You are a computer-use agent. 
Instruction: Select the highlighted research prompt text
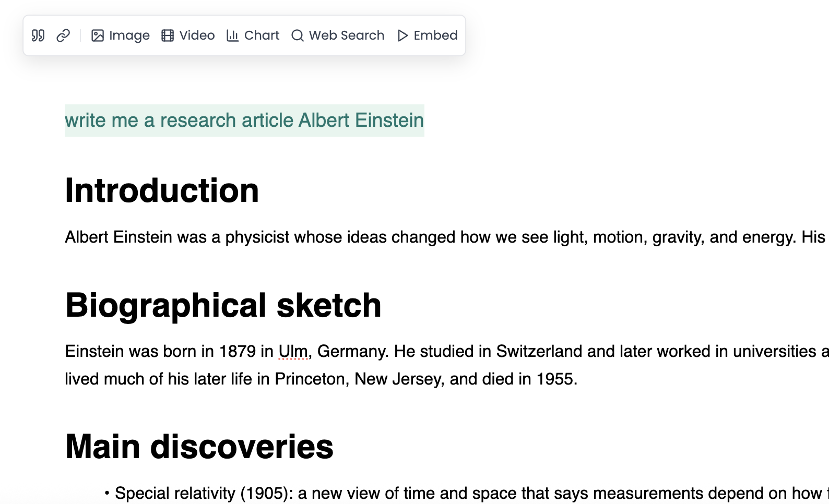[x=244, y=120]
